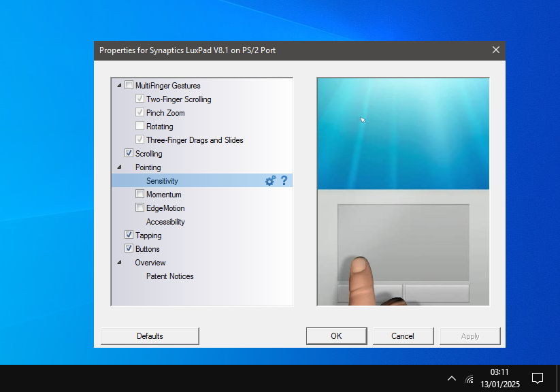Select the Buttons tree label
560x392 pixels.
(x=147, y=249)
